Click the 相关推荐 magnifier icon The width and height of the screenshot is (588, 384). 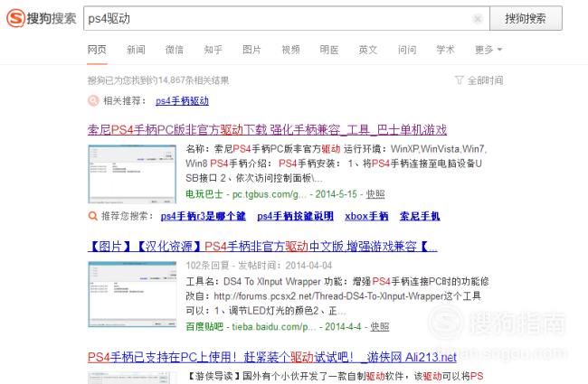tap(93, 101)
